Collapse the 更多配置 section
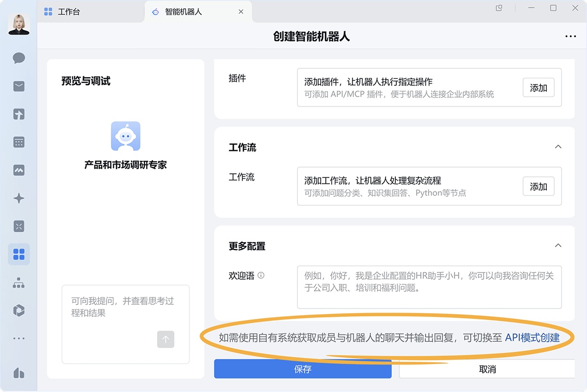The height and width of the screenshot is (392, 587). tap(558, 245)
